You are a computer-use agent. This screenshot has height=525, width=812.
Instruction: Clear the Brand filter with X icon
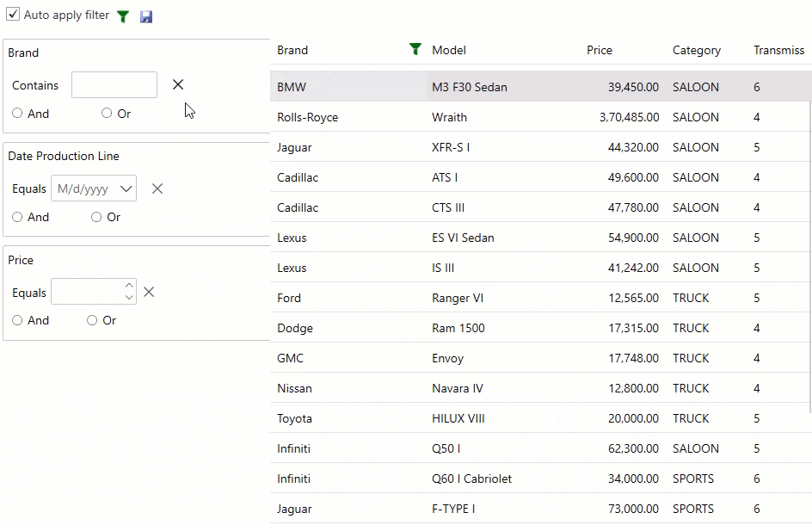coord(178,84)
